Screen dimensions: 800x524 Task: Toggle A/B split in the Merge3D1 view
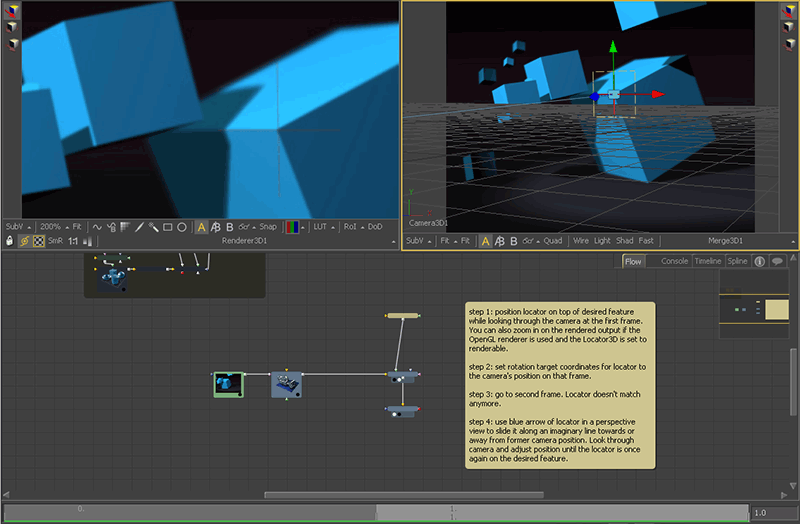(500, 241)
